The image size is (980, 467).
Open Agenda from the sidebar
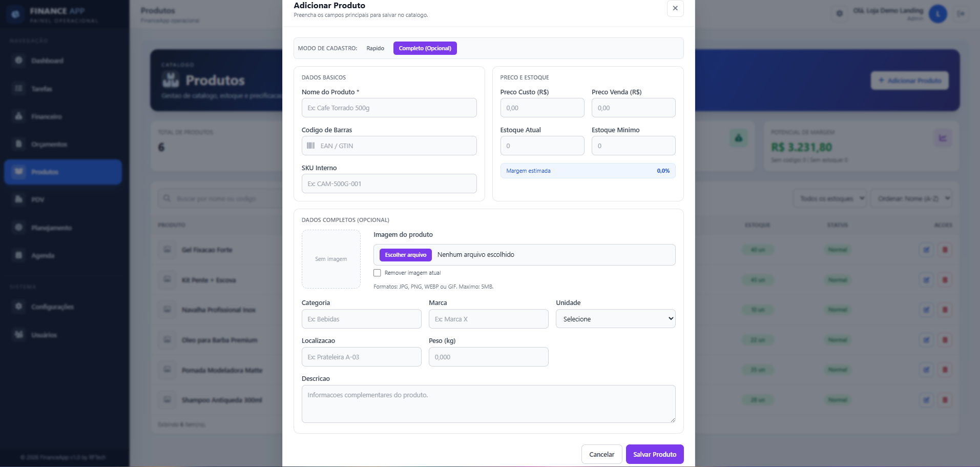click(x=63, y=255)
